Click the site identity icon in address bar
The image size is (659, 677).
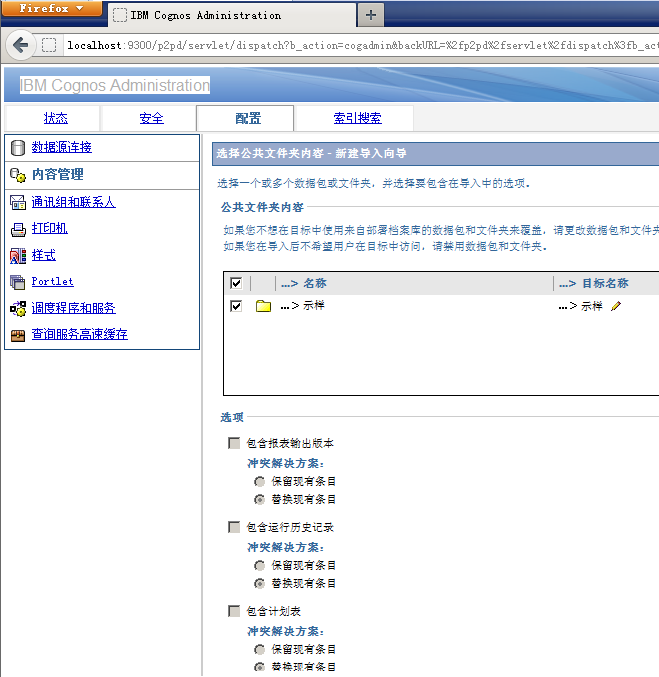click(x=49, y=45)
